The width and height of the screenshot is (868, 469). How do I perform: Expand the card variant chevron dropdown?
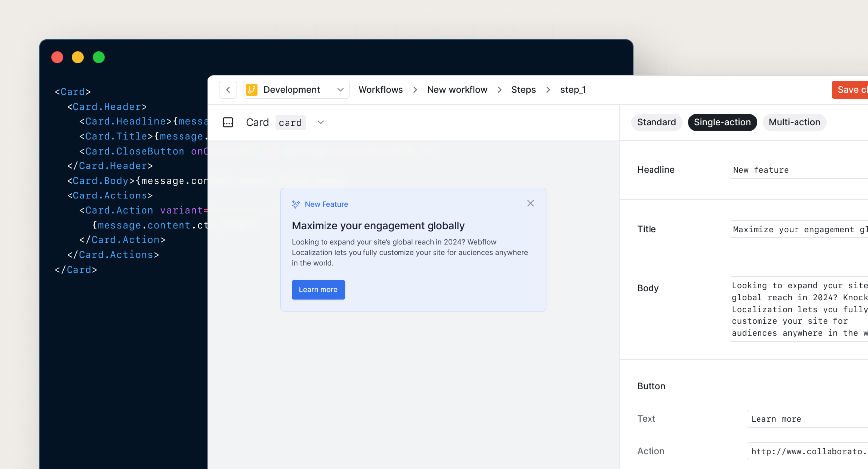320,122
